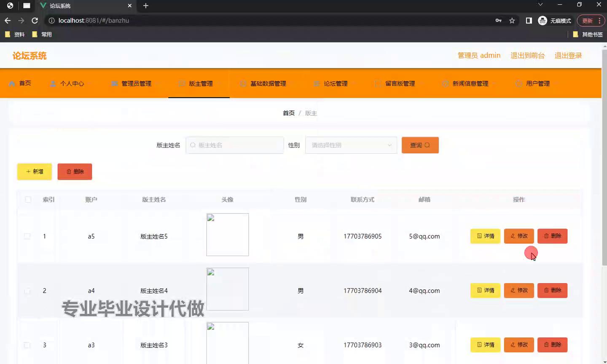The width and height of the screenshot is (607, 364).
Task: Open a new browser tab
Action: (x=146, y=5)
